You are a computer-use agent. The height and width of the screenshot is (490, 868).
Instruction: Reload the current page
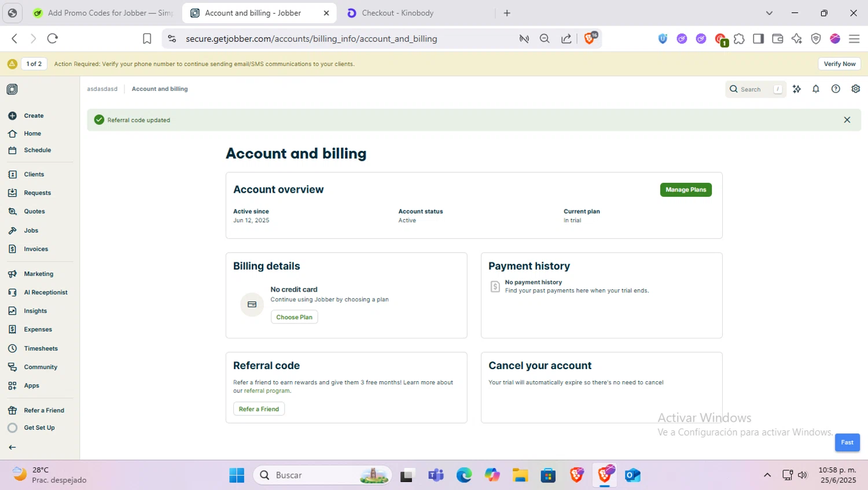tap(53, 39)
